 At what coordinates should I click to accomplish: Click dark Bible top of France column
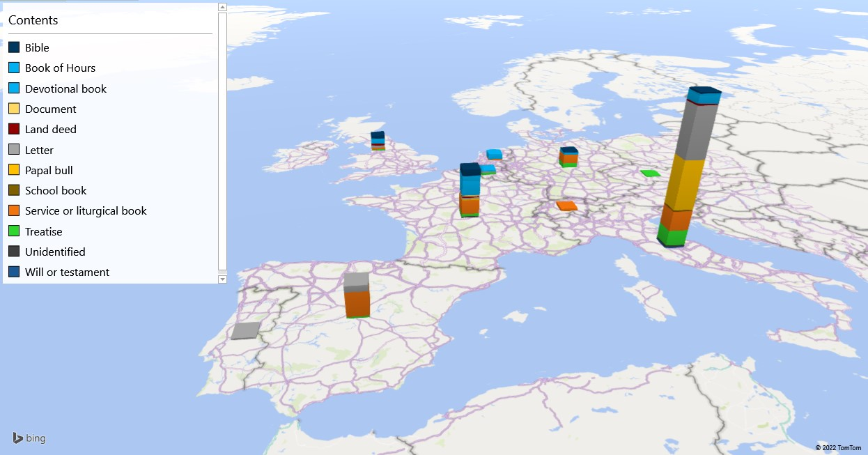click(470, 169)
